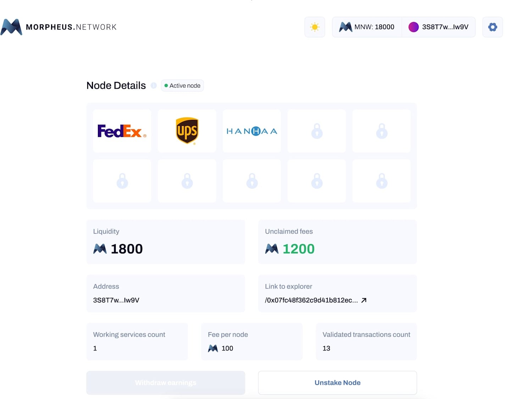
Task: Click the external-link arrow icon beside explorer link
Action: click(x=364, y=300)
